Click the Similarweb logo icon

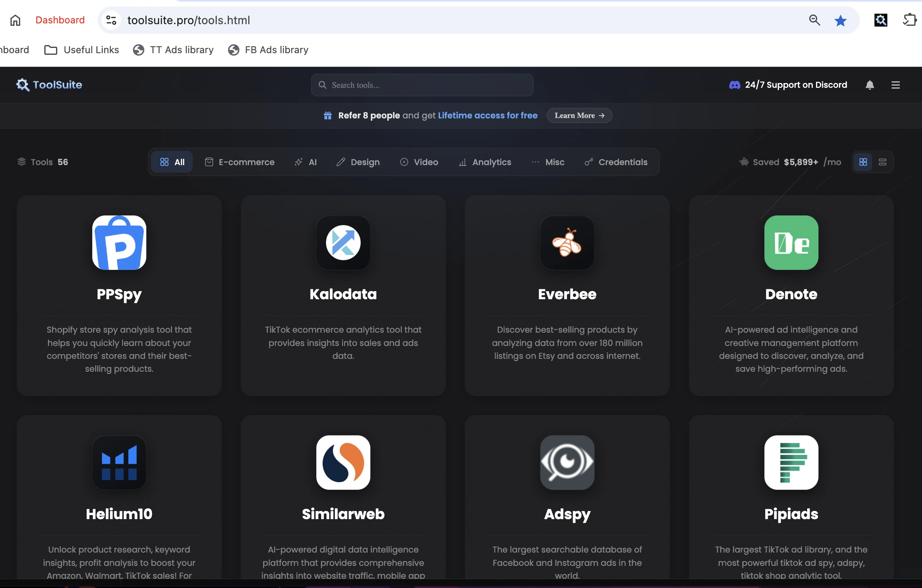tap(343, 462)
